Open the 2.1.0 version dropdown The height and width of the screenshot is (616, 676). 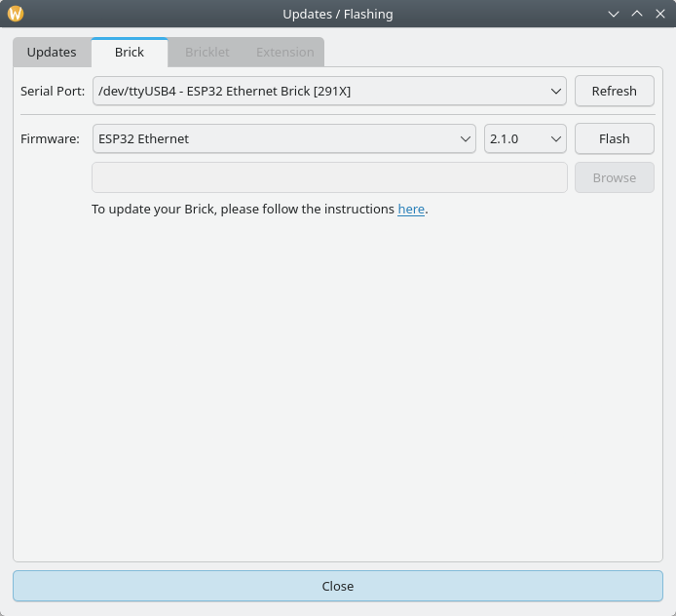tap(525, 138)
